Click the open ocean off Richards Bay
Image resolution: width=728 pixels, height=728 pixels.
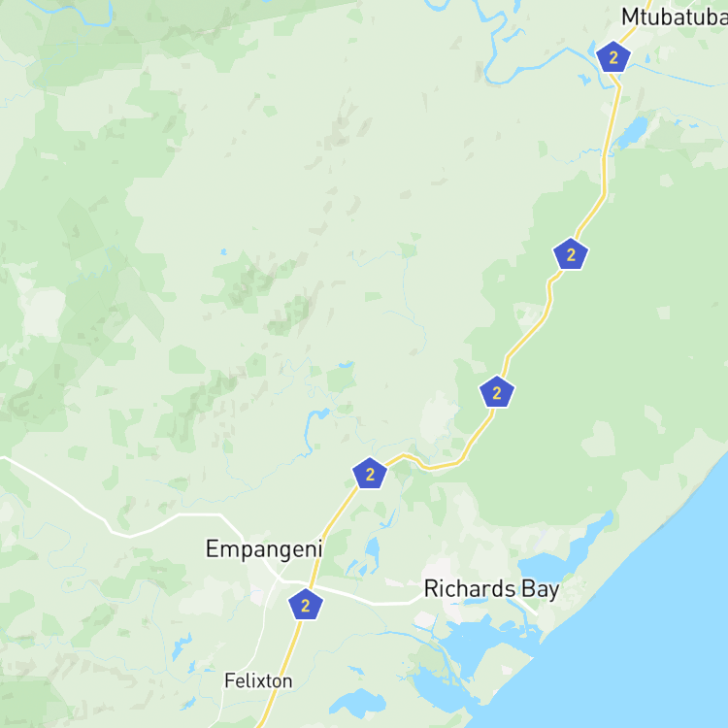pos(650,627)
